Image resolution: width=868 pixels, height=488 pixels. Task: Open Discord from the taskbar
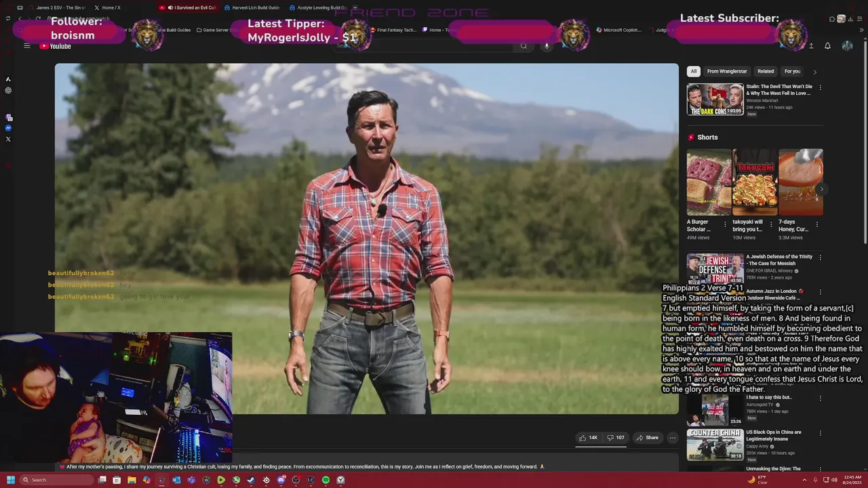click(x=281, y=480)
